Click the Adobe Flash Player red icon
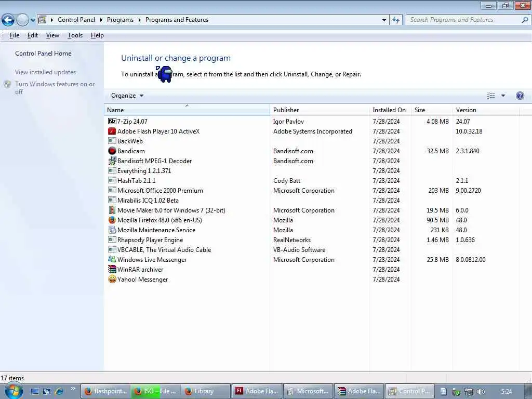The image size is (532, 399). point(112,131)
